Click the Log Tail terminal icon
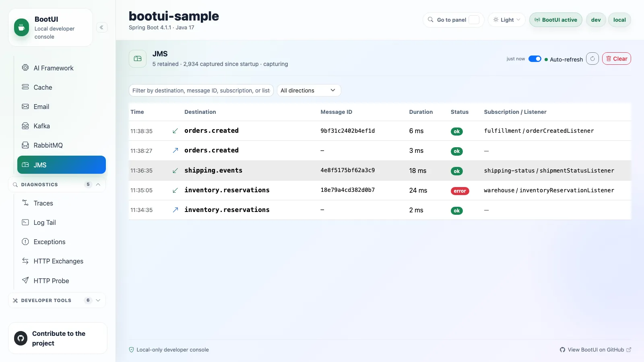This screenshot has width=644, height=362. click(25, 222)
